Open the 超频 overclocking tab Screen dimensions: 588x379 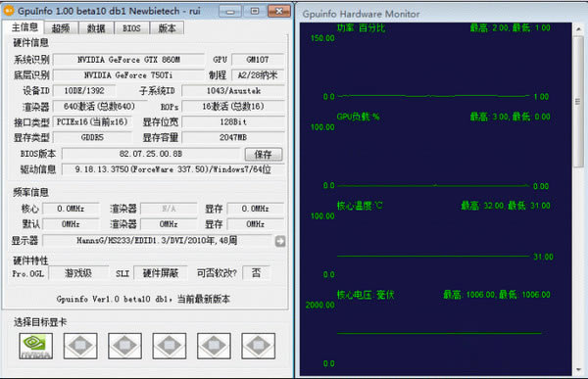[x=61, y=28]
